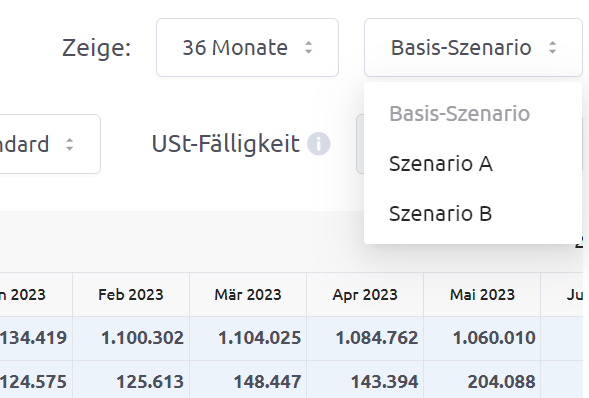The height and width of the screenshot is (398, 589).
Task: Click arrows icon on the Standard dropdown
Action: 69,145
